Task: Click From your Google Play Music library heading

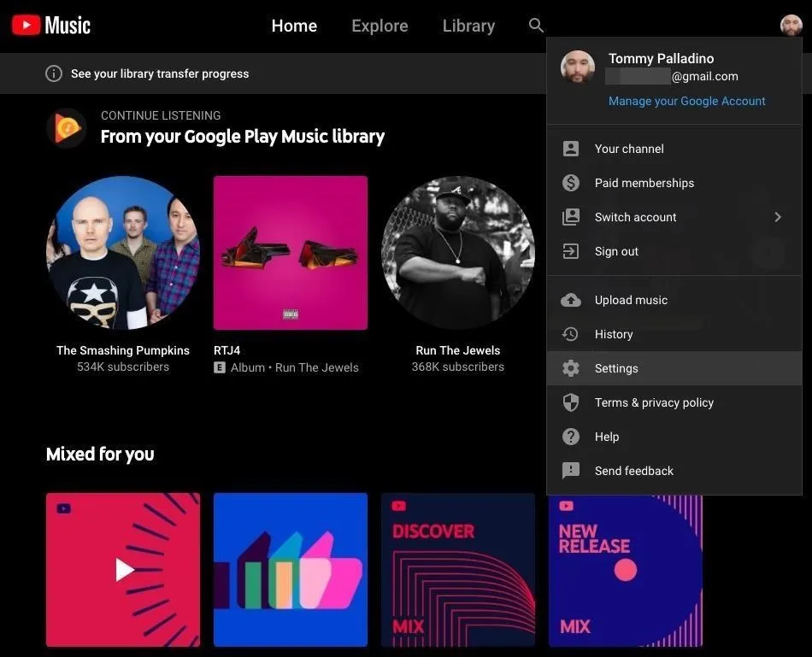Action: point(243,137)
